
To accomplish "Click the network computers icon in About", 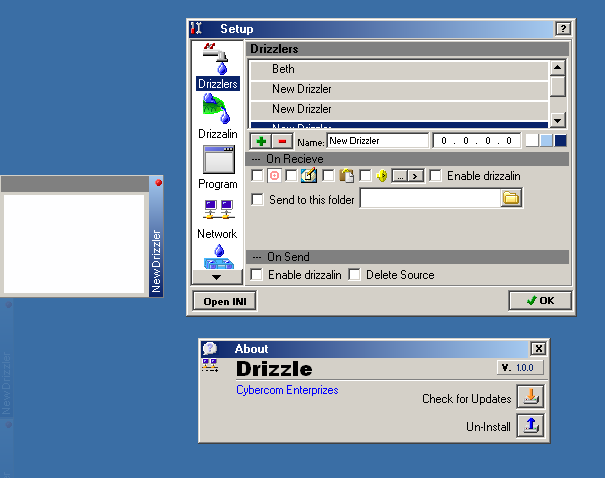I will pyautogui.click(x=210, y=365).
